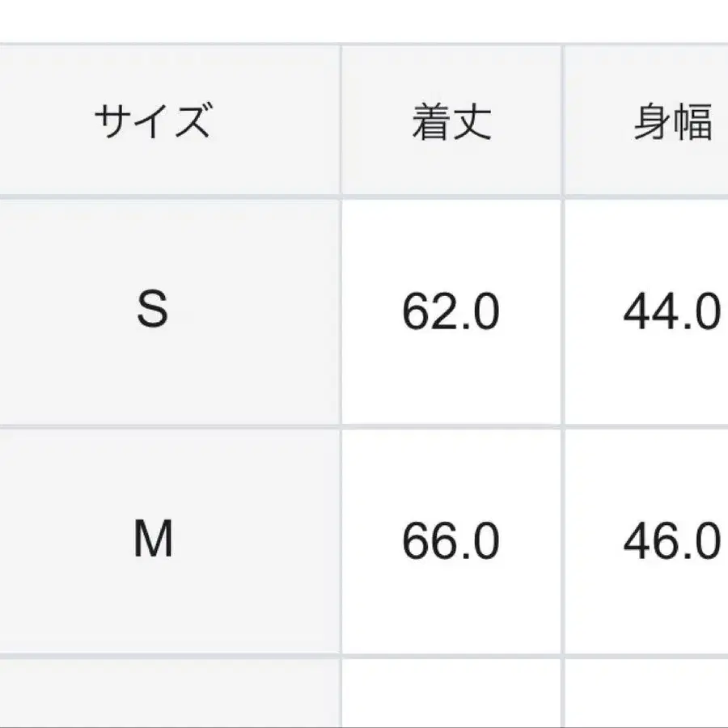
Task: Select the 着丈 measurement for size M
Action: pyautogui.click(x=451, y=542)
